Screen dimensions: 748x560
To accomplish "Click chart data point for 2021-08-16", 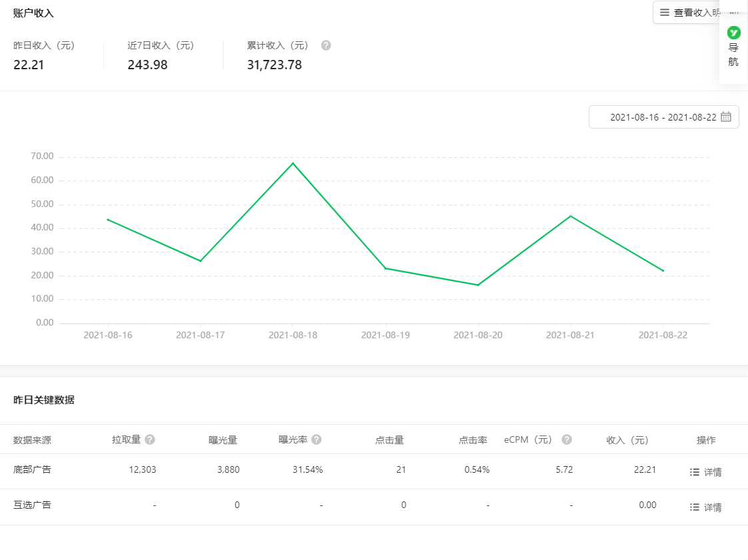I will [108, 219].
